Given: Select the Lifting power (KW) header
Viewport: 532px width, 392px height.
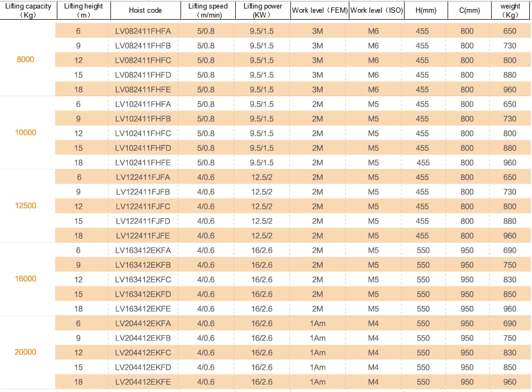Looking at the screenshot, I should click(263, 10).
